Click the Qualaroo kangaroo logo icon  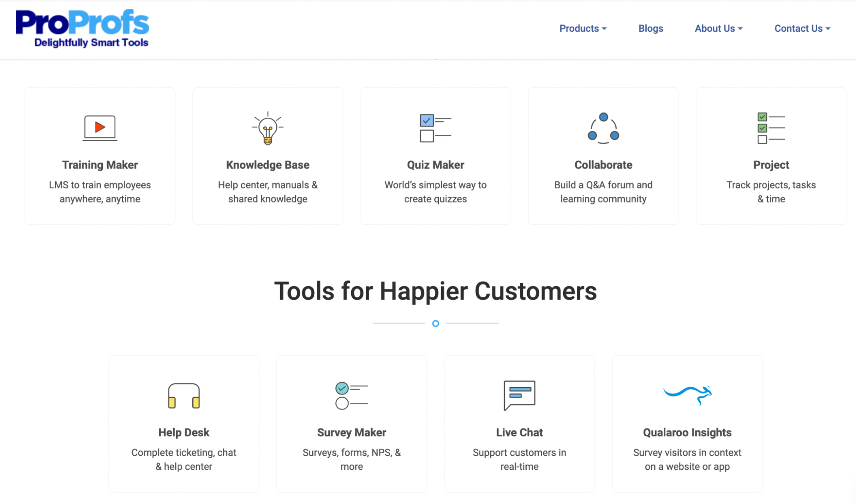click(687, 395)
